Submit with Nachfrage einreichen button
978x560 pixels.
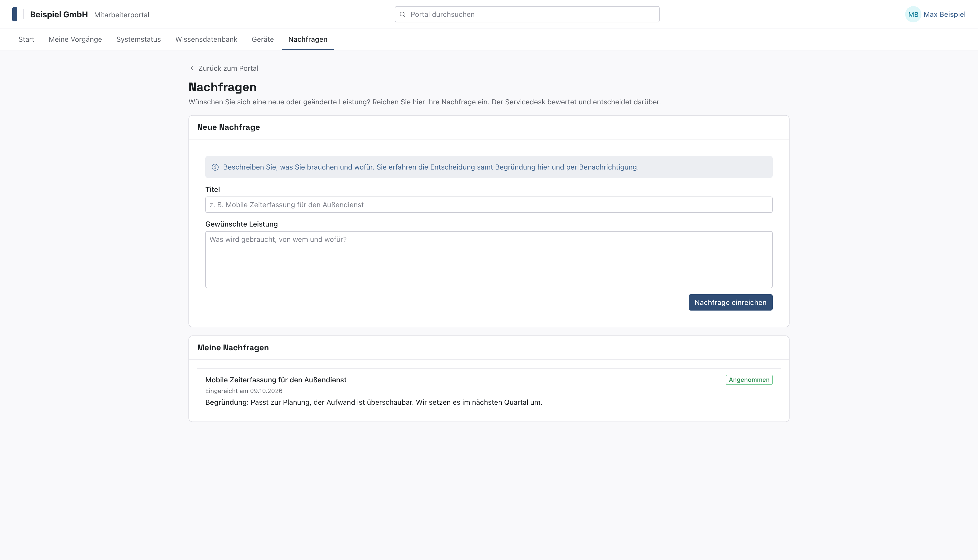click(730, 302)
